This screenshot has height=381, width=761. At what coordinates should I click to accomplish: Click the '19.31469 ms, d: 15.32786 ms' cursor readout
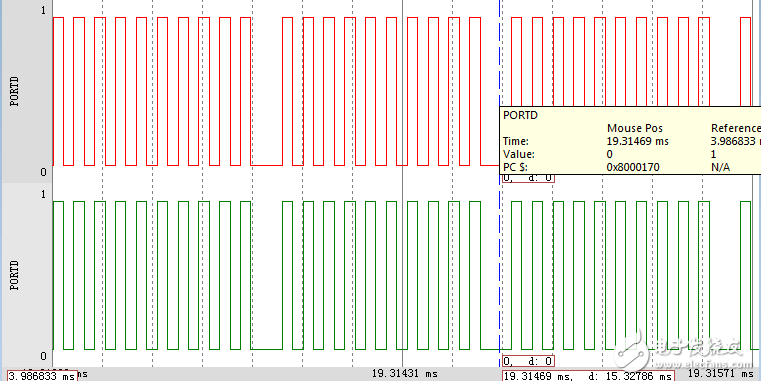coord(588,376)
